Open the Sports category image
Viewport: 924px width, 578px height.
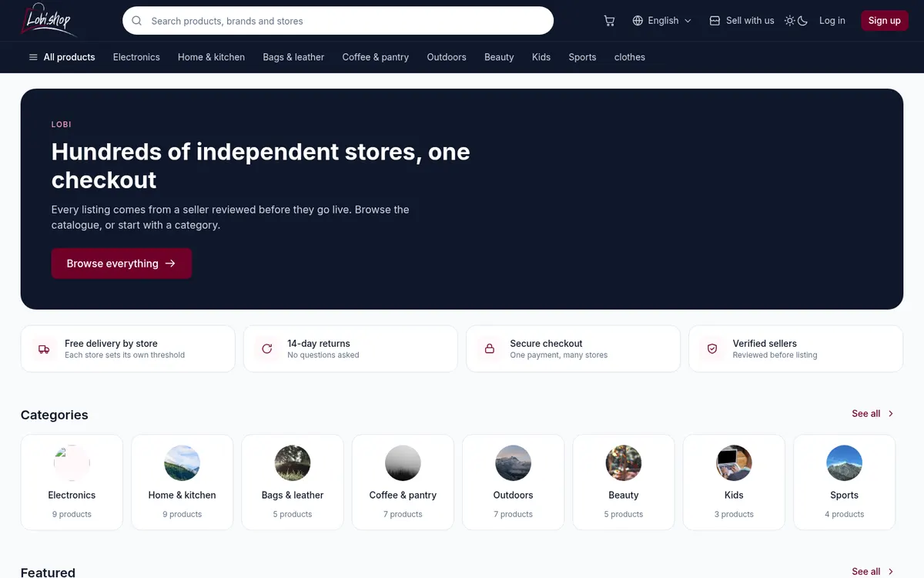click(844, 463)
